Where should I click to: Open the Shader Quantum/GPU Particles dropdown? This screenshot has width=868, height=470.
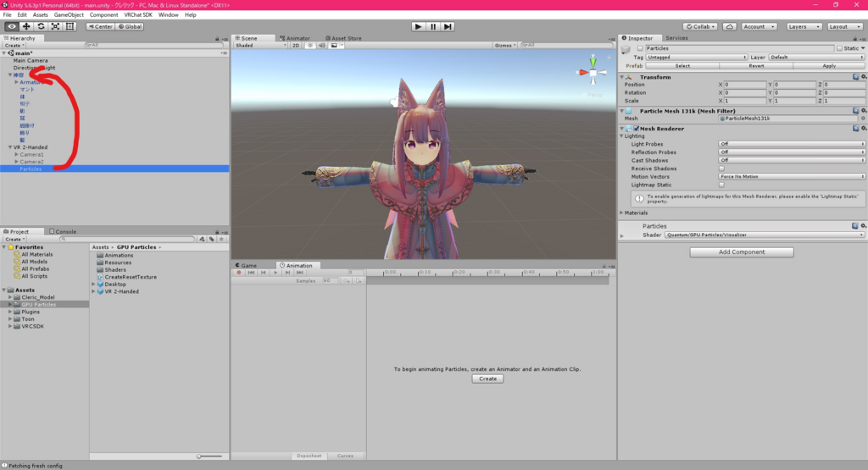[x=765, y=235]
